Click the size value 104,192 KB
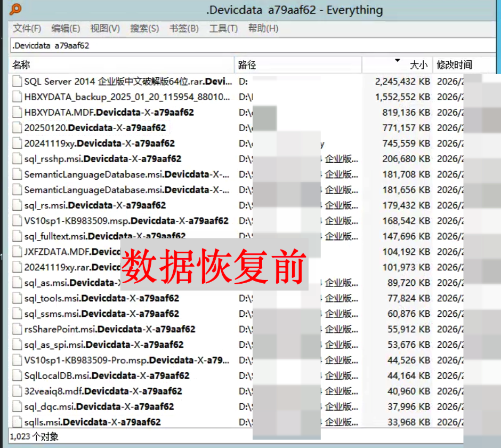Image resolution: width=501 pixels, height=448 pixels. click(406, 252)
